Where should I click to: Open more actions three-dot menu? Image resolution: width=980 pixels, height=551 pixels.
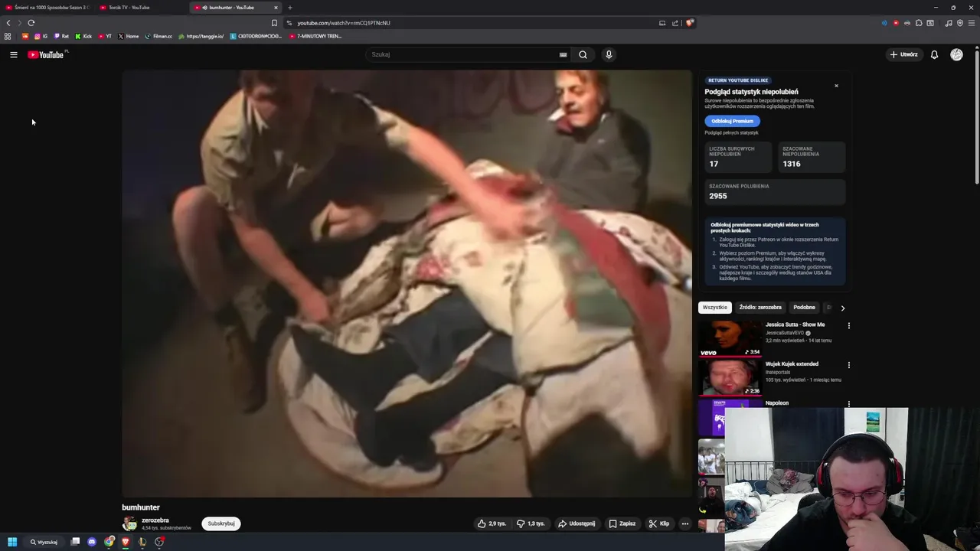coord(685,523)
